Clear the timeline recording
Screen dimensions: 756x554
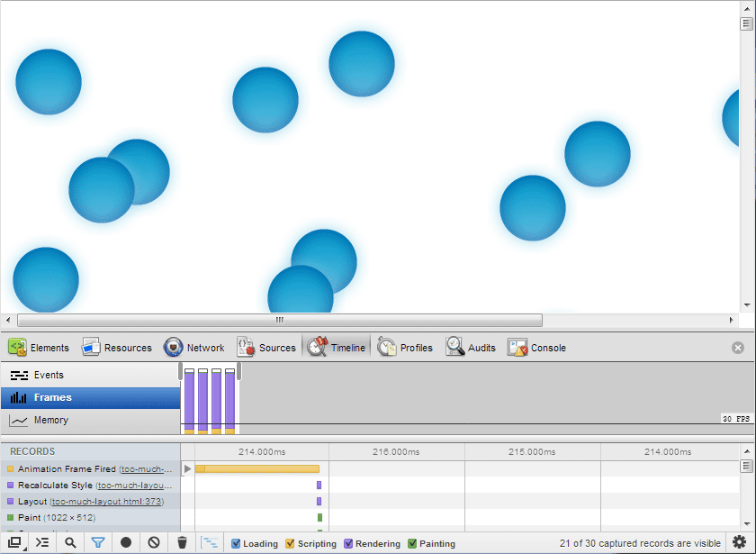coord(154,542)
